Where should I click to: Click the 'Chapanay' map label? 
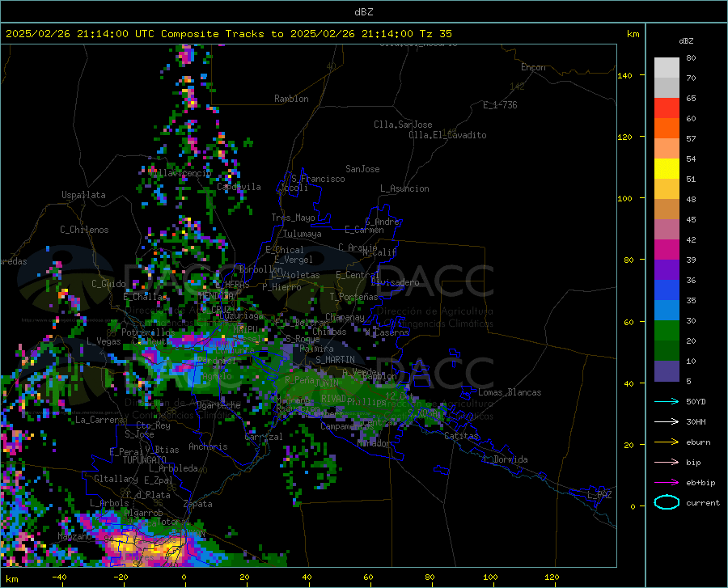coord(345,317)
